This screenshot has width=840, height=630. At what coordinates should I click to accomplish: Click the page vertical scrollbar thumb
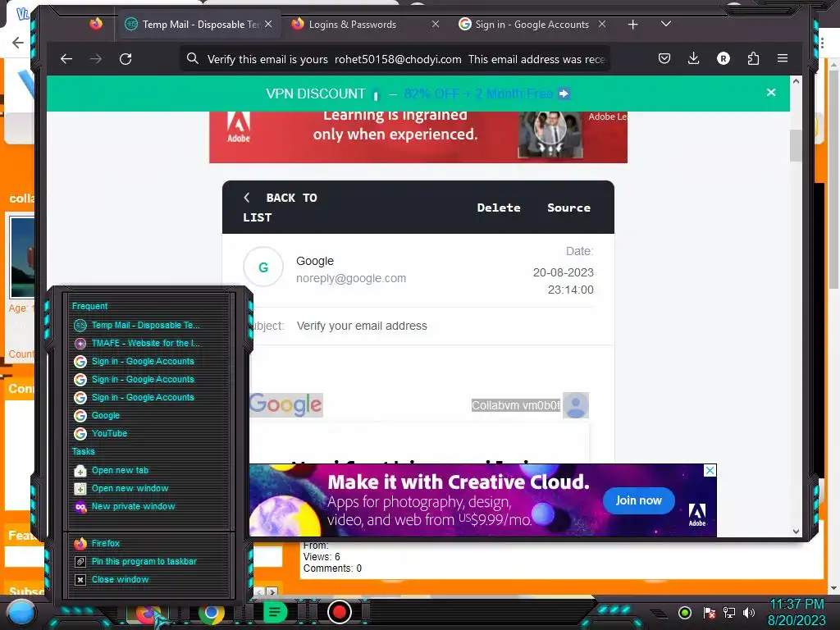pyautogui.click(x=796, y=145)
